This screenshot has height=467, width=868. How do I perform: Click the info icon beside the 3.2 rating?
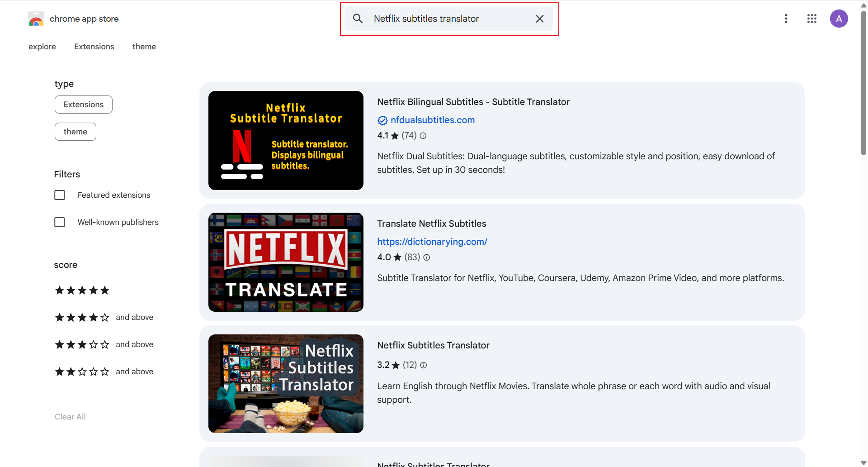coord(423,365)
